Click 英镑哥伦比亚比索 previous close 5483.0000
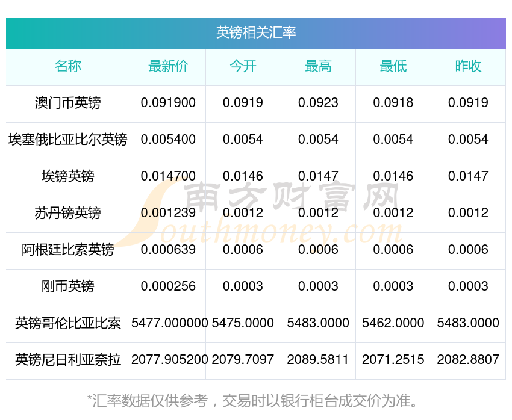The image size is (512, 420). click(468, 323)
